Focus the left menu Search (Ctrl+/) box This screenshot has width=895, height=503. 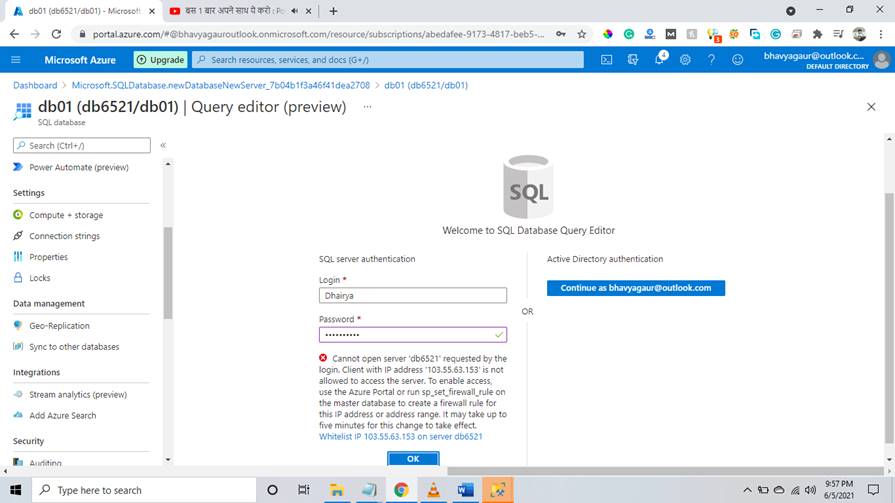point(82,145)
